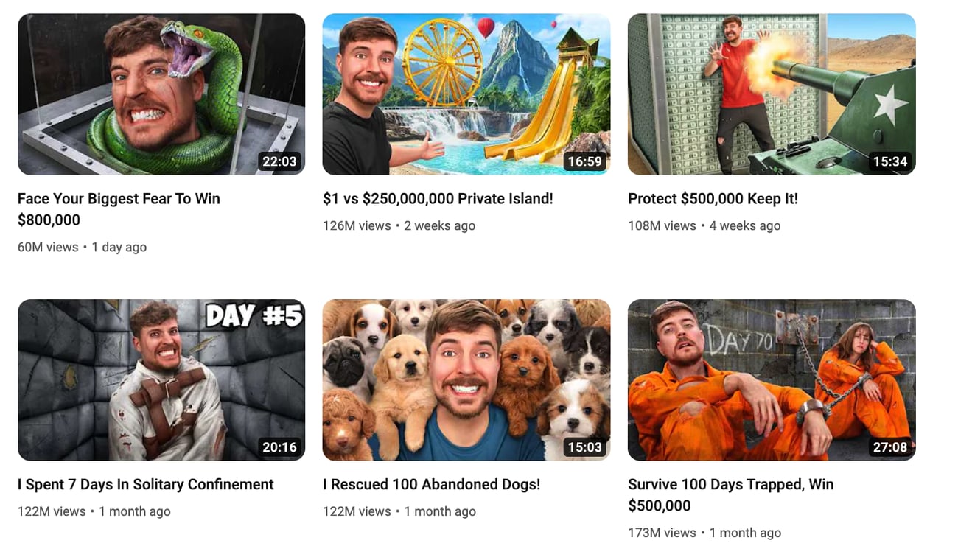Viewport: 958px width, 560px height.
Task: Click the title 'I Spent 7 Days In Solitary Confinement'
Action: [146, 485]
